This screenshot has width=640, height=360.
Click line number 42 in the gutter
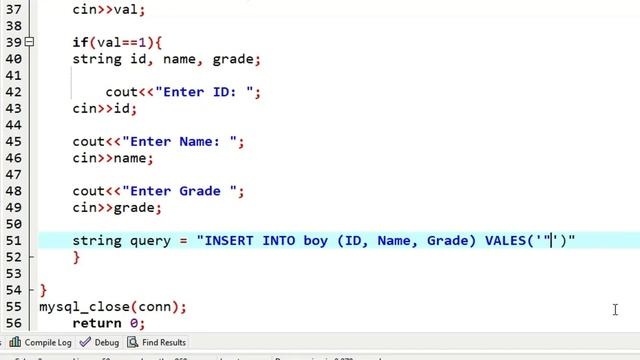pyautogui.click(x=13, y=92)
